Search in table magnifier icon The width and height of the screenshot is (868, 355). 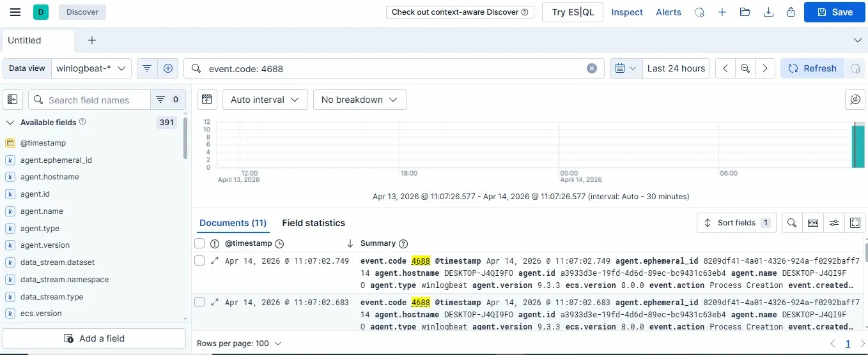coord(792,223)
